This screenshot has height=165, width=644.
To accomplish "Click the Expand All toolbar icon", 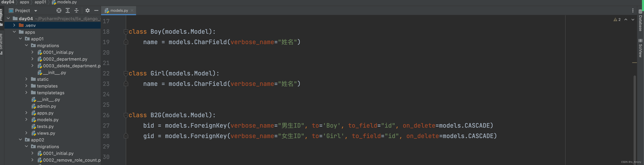I will pyautogui.click(x=68, y=10).
